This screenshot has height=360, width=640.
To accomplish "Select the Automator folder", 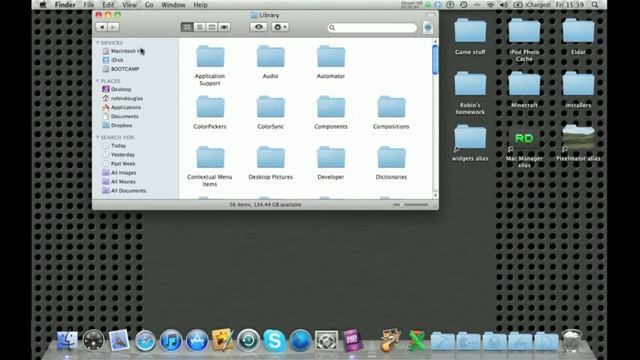I will coord(331,57).
